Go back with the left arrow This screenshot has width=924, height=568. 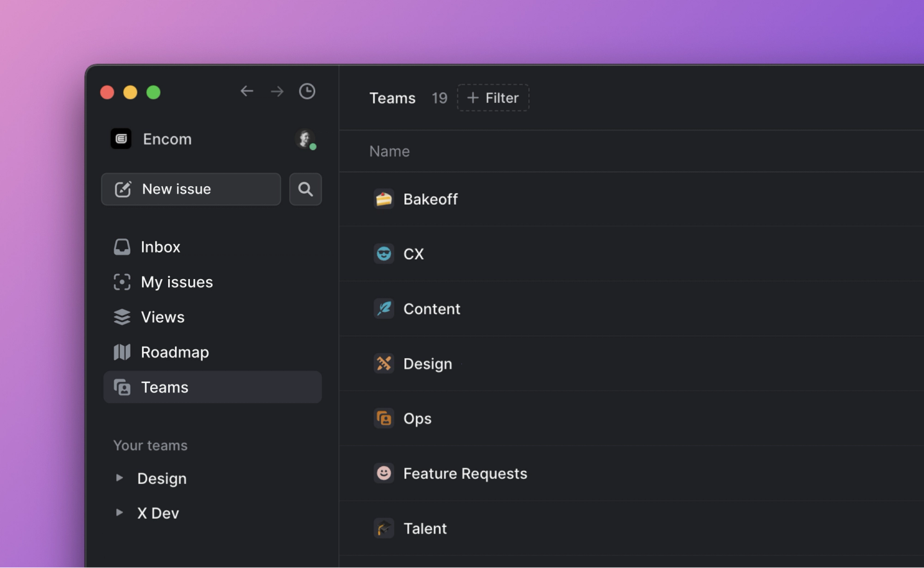[x=247, y=92]
